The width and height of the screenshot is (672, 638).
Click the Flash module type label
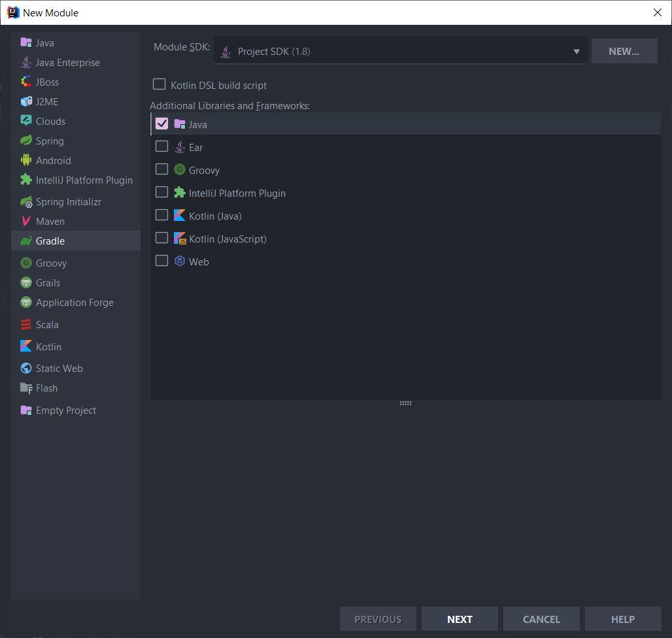click(46, 388)
